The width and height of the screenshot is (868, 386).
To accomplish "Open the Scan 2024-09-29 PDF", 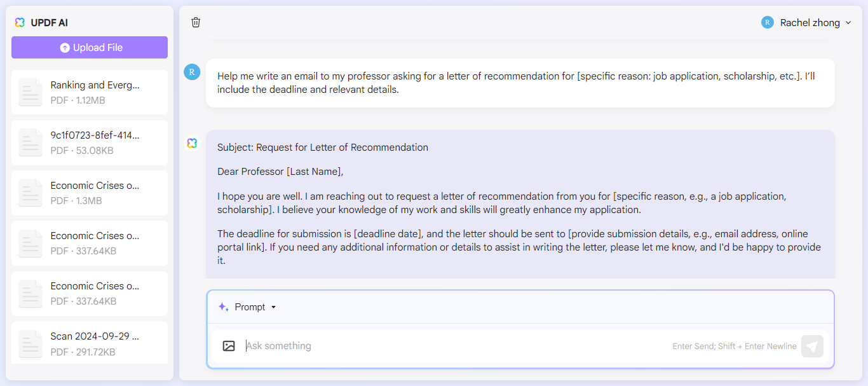I will tap(89, 343).
